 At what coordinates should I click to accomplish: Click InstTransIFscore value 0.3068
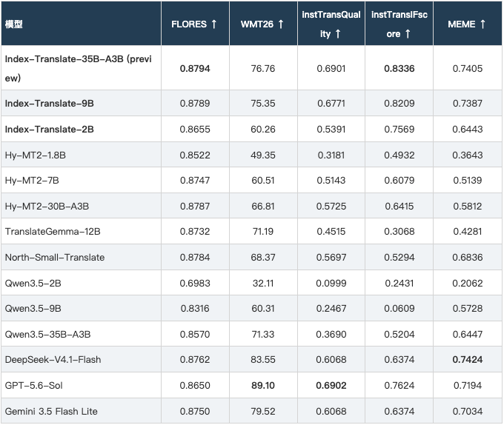click(399, 232)
